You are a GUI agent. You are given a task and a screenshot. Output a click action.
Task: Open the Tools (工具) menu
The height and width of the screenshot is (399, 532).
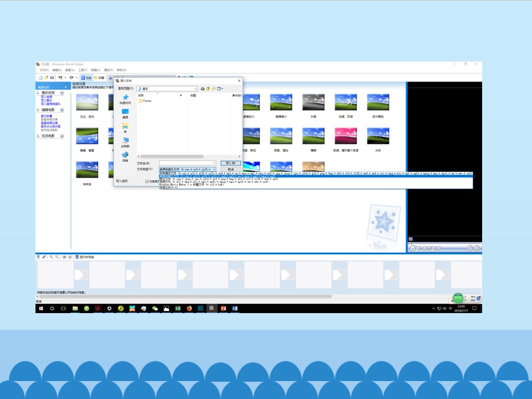coord(83,70)
